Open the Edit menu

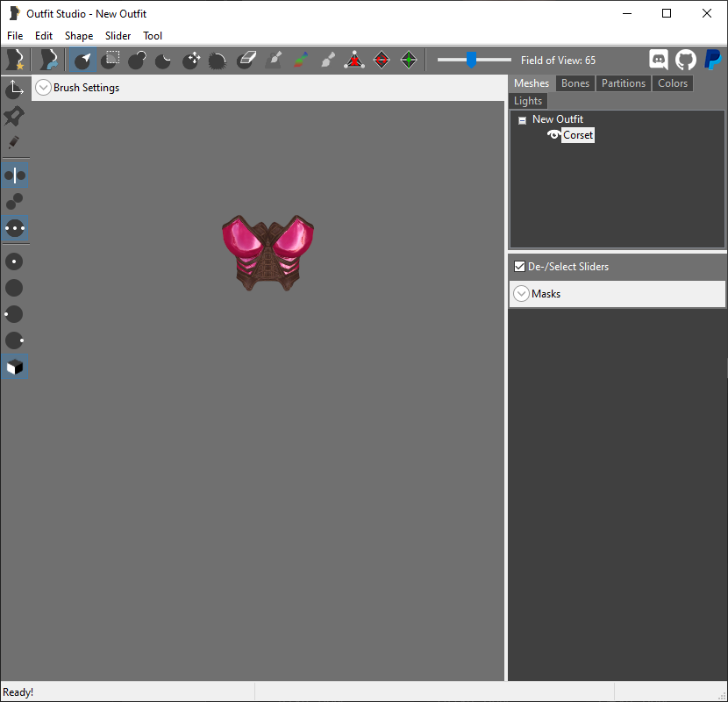(x=44, y=36)
